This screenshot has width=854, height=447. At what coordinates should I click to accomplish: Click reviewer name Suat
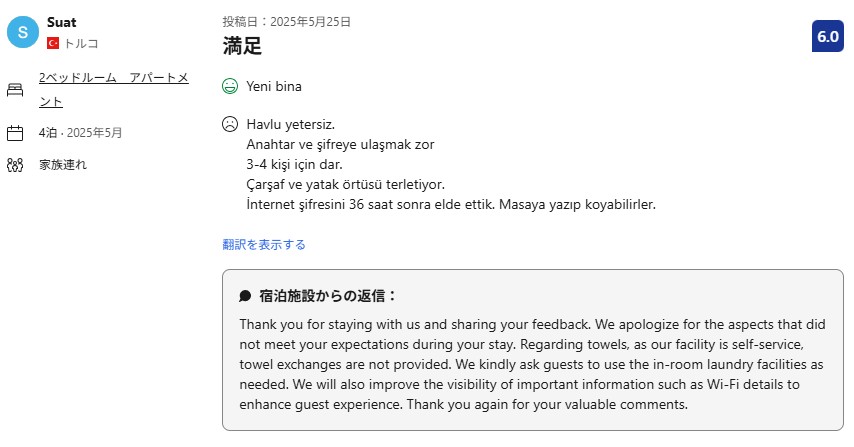[62, 22]
